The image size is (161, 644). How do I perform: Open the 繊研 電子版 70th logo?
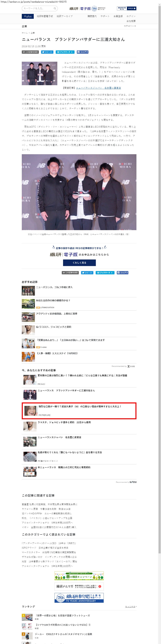point(87,8)
